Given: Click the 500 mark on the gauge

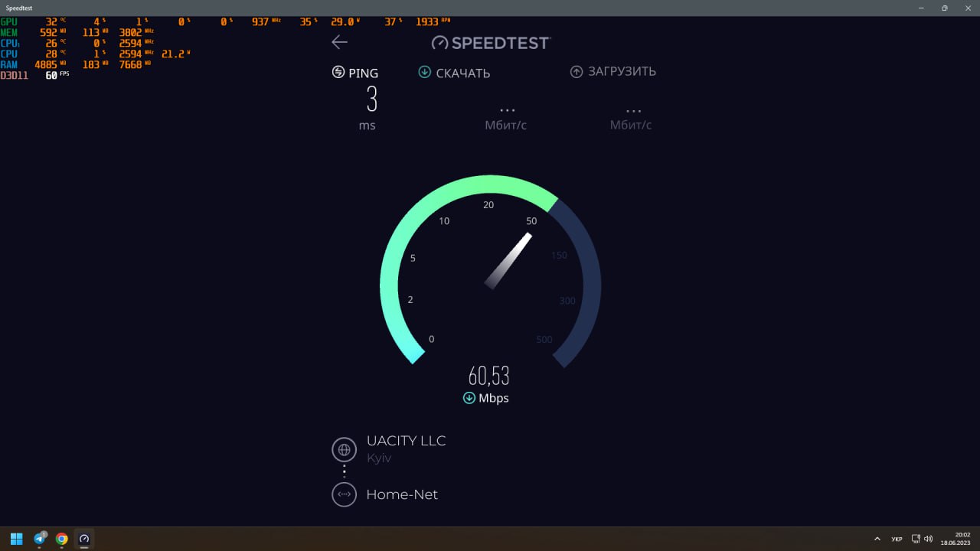Looking at the screenshot, I should [x=544, y=340].
